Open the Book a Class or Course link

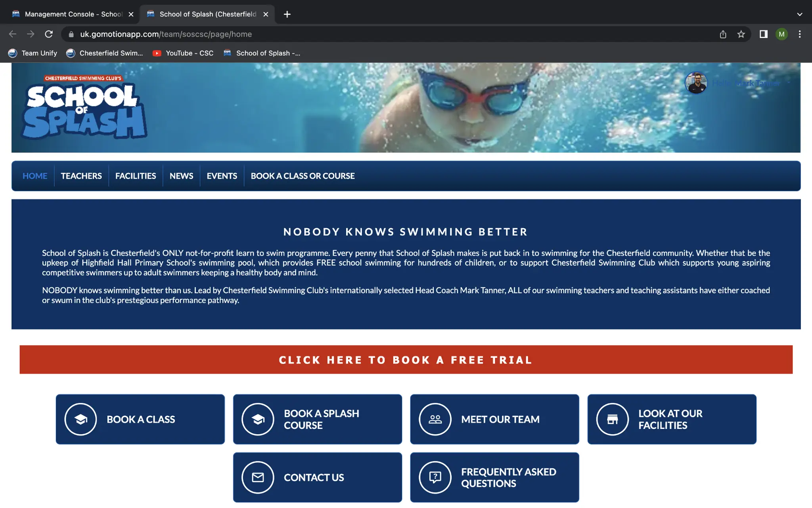click(x=303, y=176)
